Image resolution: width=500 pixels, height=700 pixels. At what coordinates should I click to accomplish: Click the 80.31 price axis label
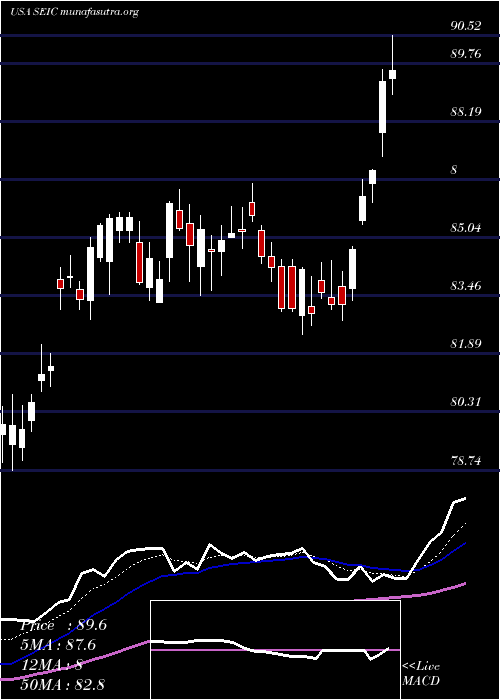[466, 402]
